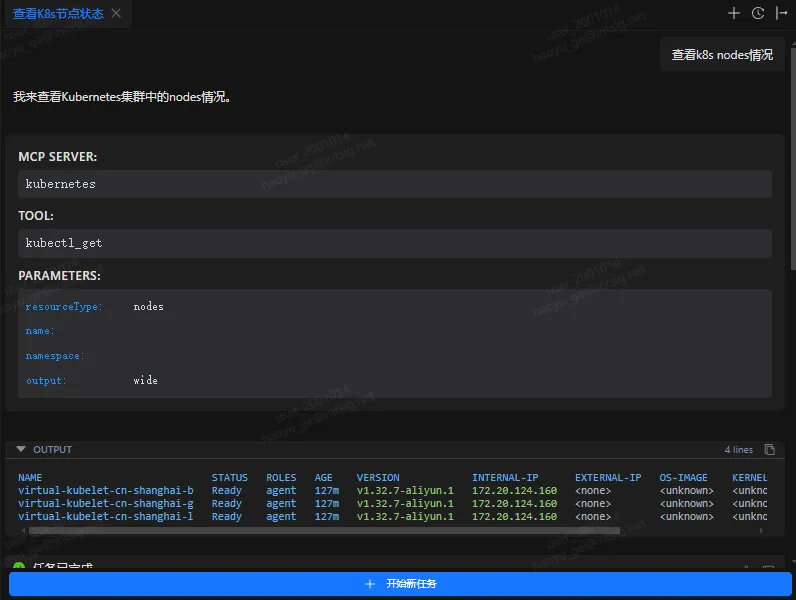Click the 4 lines indicator
Image resolution: width=796 pixels, height=600 pixels.
coord(738,450)
